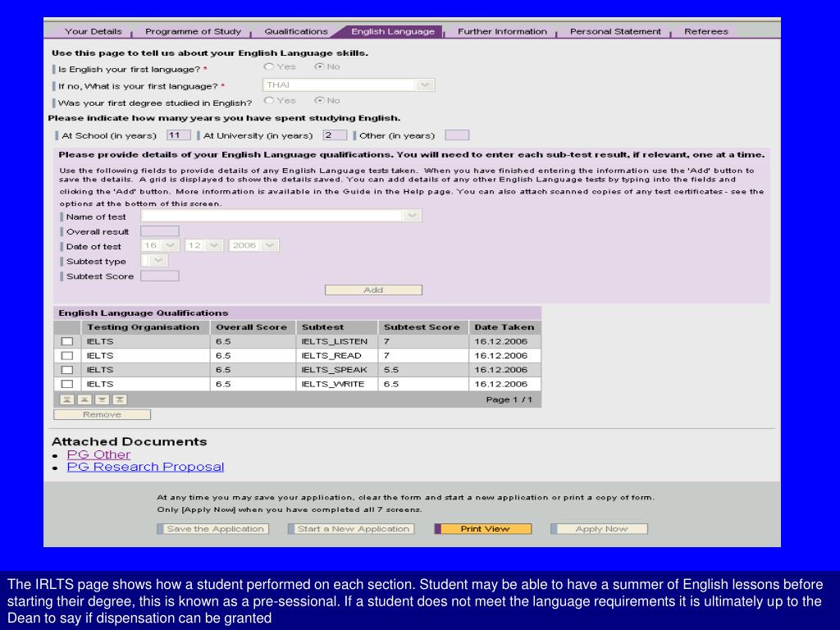
Task: Click the IELTS_READ subtest cell
Action: pos(337,356)
